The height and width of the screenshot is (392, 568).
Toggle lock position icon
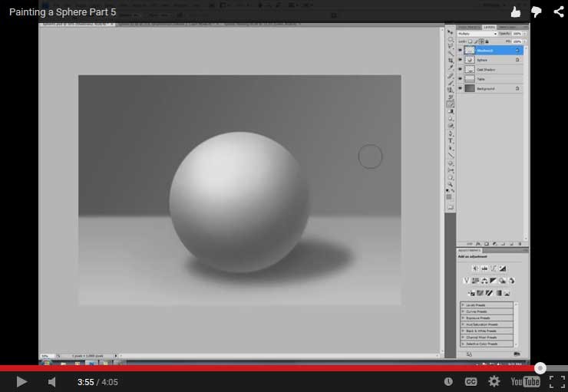(x=481, y=41)
